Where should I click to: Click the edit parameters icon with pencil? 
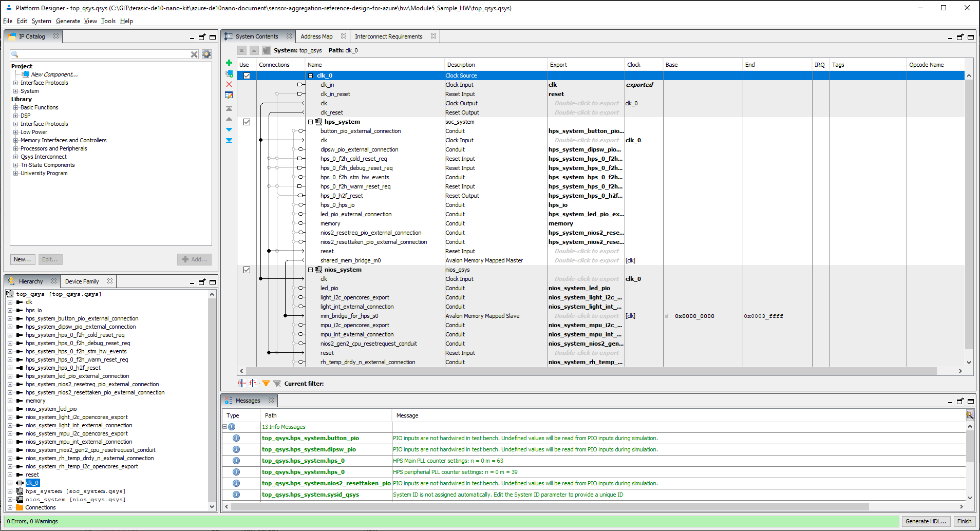229,95
